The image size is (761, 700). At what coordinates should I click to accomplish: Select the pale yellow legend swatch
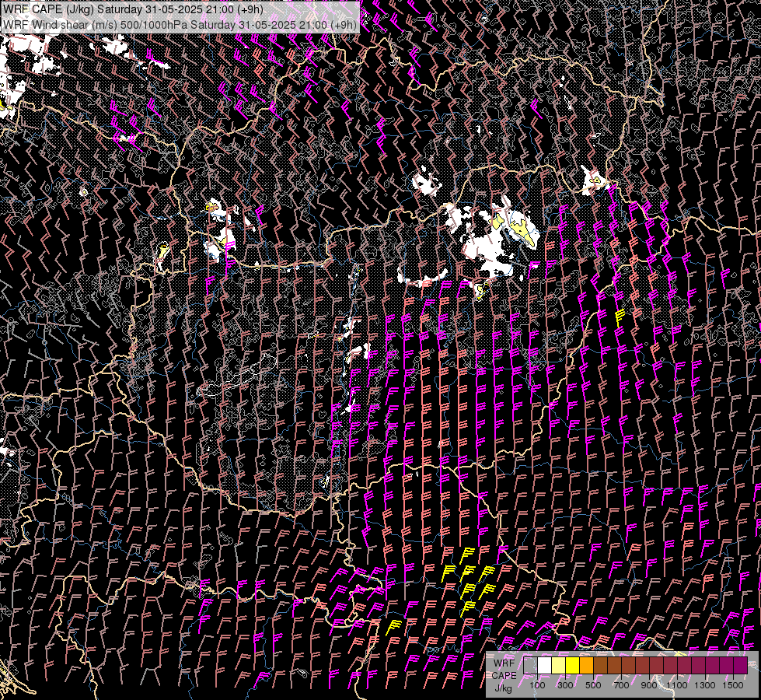pyautogui.click(x=559, y=665)
